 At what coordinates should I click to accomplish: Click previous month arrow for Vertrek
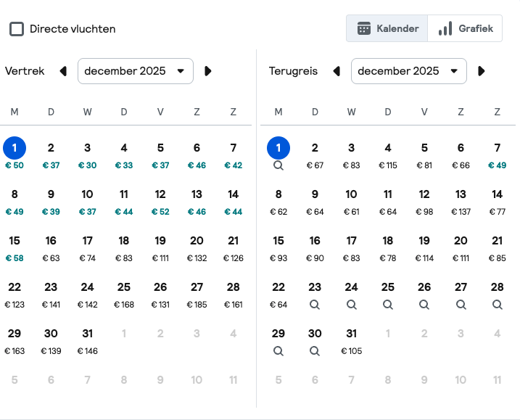[x=63, y=71]
